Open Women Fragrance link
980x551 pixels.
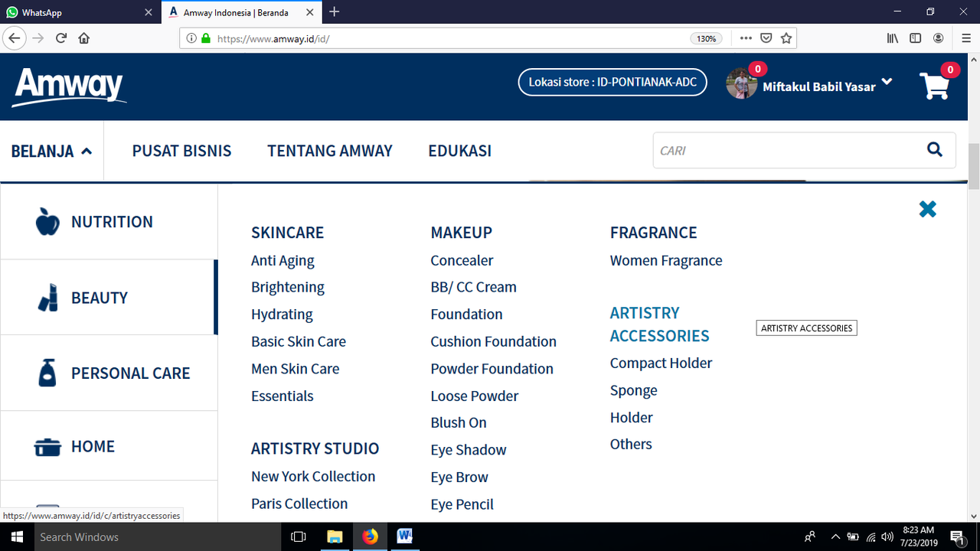[666, 260]
